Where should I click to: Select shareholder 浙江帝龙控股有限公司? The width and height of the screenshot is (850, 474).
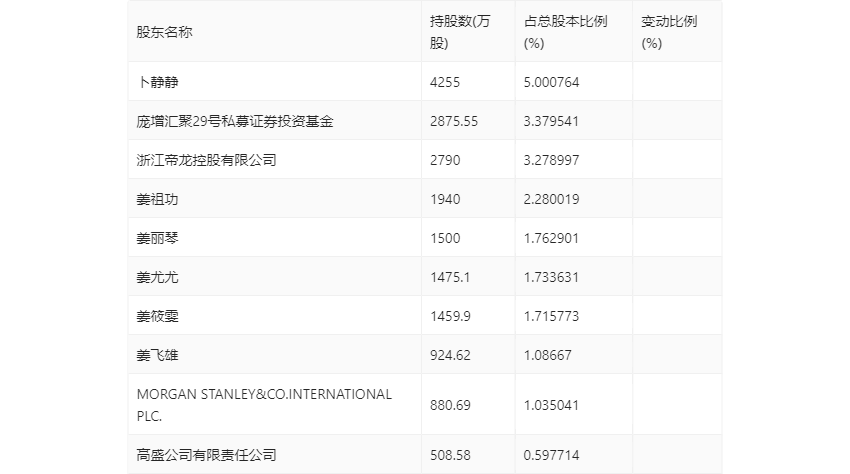tap(207, 160)
